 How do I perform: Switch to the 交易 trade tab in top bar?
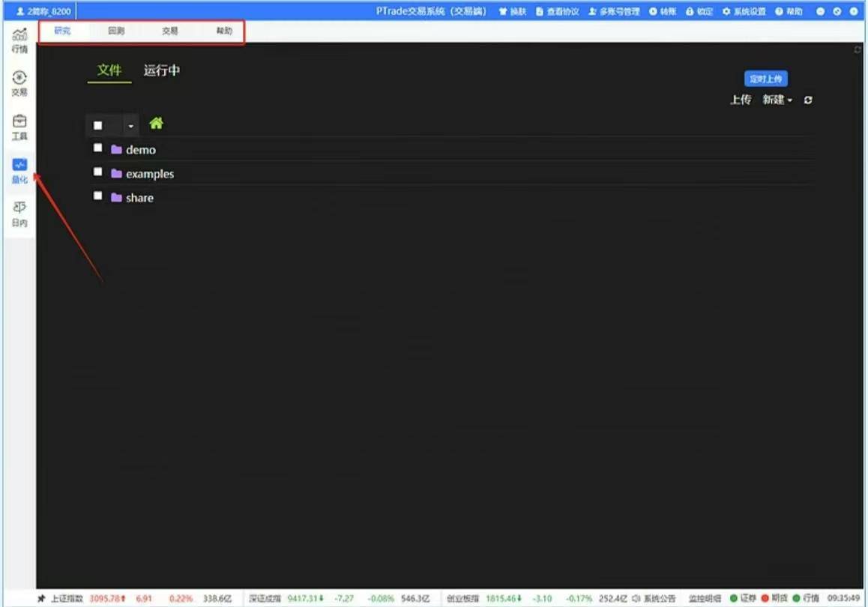coord(170,31)
